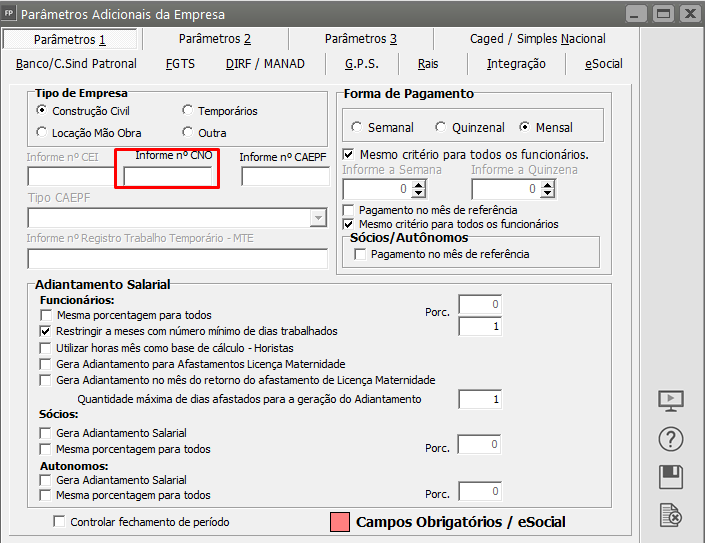Expand the Tipo CAEPF dropdown
Image resolution: width=705 pixels, height=543 pixels.
[x=318, y=218]
